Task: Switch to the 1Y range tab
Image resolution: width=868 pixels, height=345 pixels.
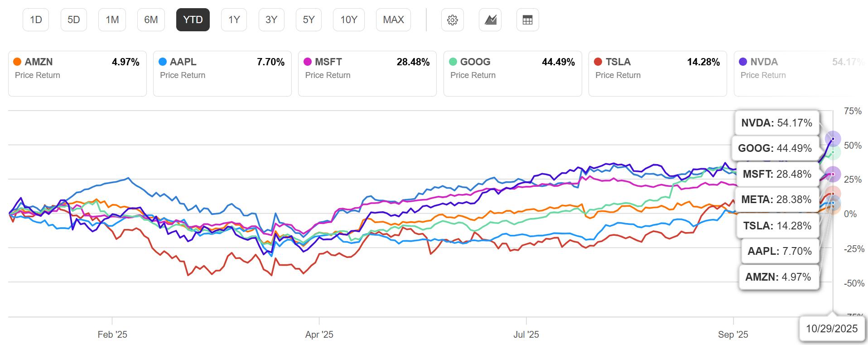Action: coord(234,19)
